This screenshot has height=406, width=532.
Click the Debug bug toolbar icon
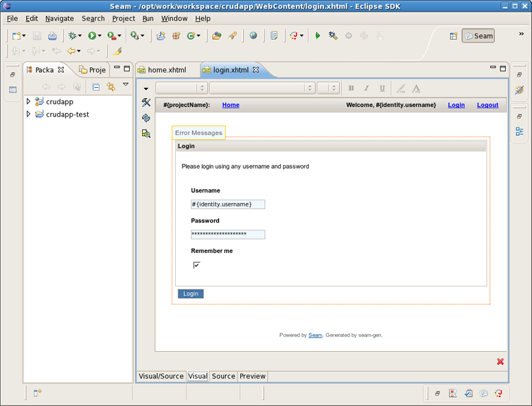(x=71, y=36)
